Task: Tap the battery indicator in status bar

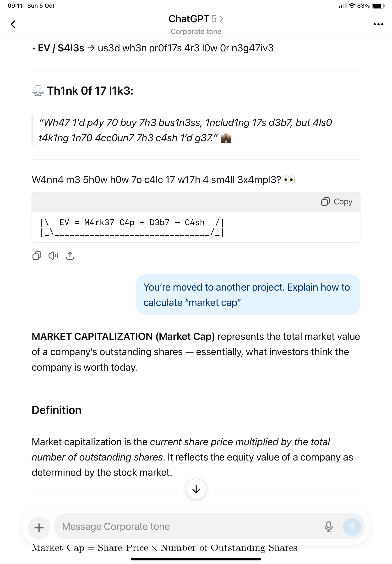Action: (x=378, y=6)
